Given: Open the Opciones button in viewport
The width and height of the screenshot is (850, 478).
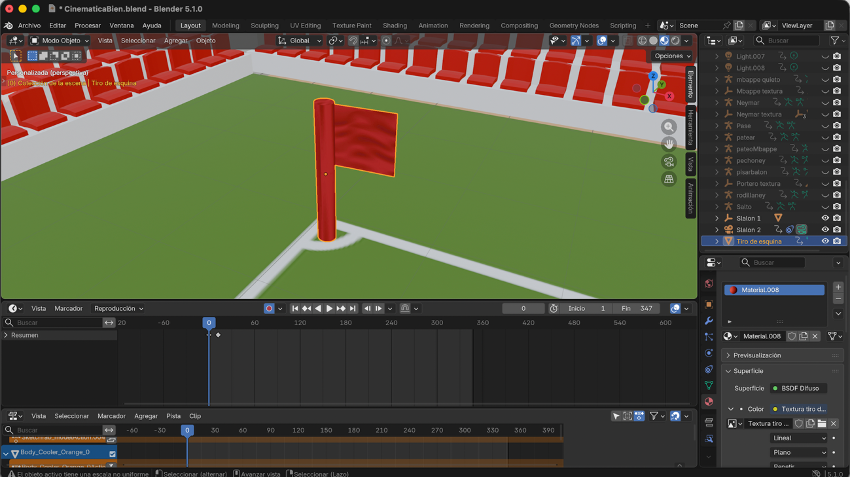Looking at the screenshot, I should [x=671, y=56].
